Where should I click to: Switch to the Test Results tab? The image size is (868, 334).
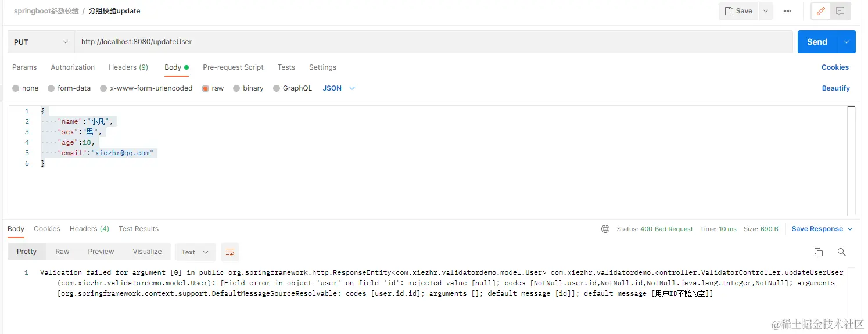tap(138, 229)
